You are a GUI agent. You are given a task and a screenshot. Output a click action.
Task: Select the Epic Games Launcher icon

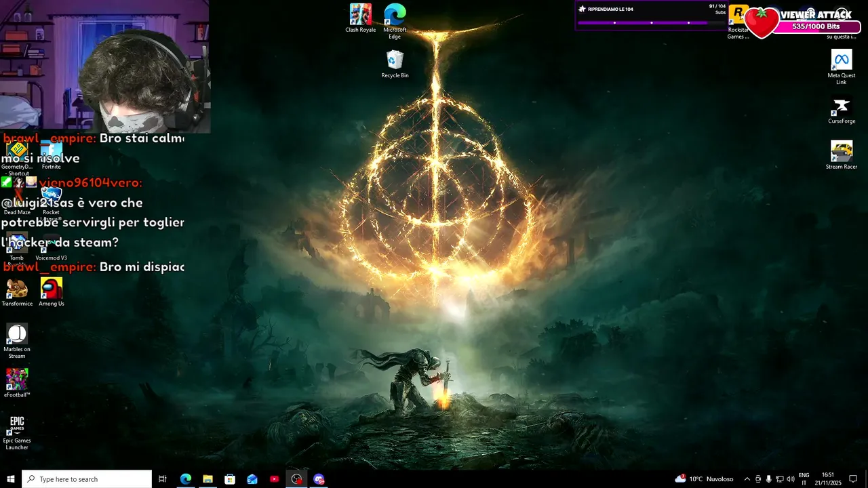pyautogui.click(x=17, y=432)
